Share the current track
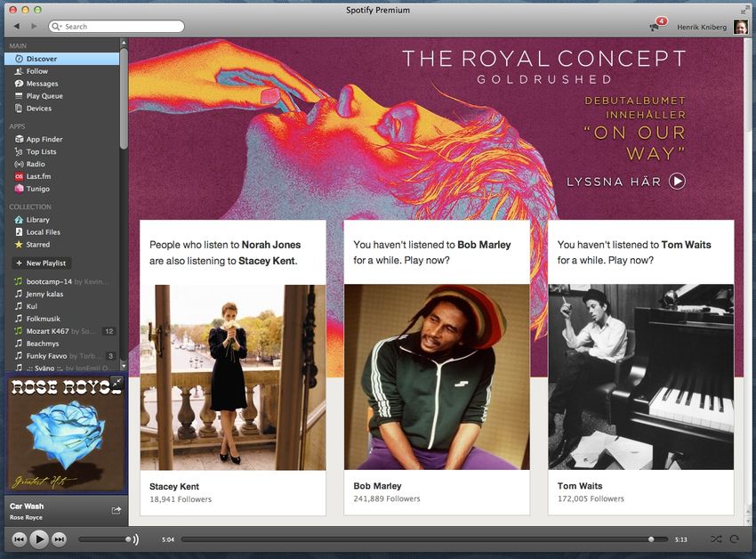 click(x=117, y=510)
